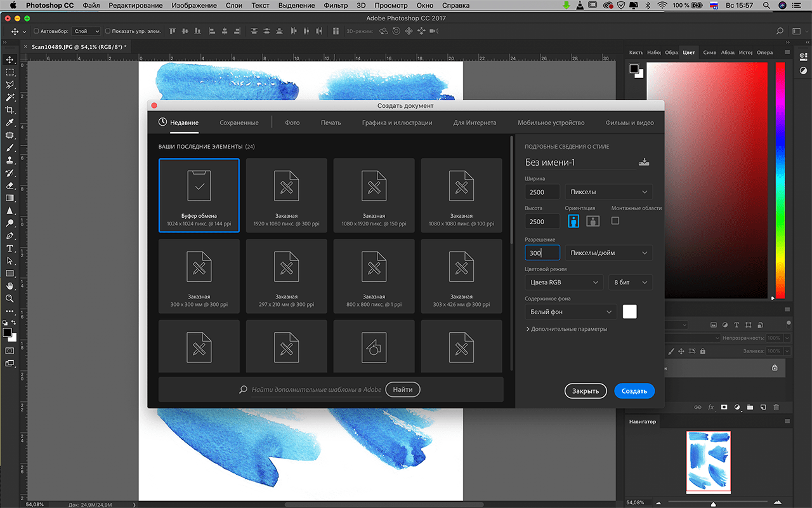Select the Eyedropper tool
Image resolution: width=812 pixels, height=508 pixels.
pyautogui.click(x=10, y=123)
